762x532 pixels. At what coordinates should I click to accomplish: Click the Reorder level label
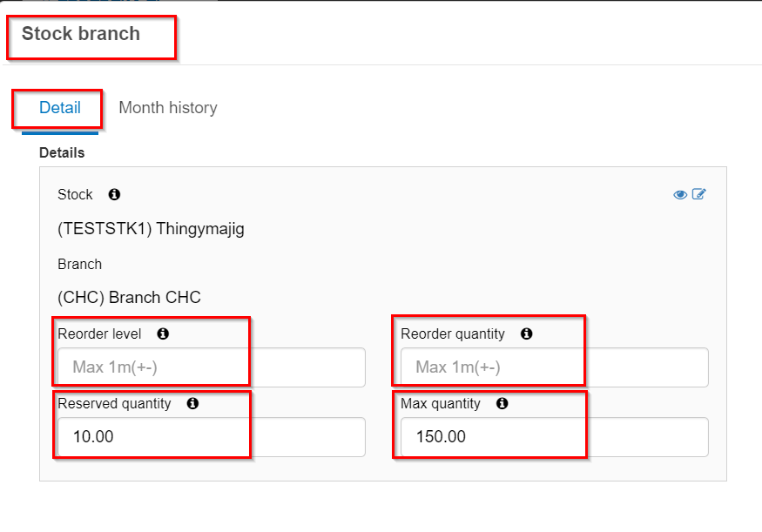pos(99,333)
